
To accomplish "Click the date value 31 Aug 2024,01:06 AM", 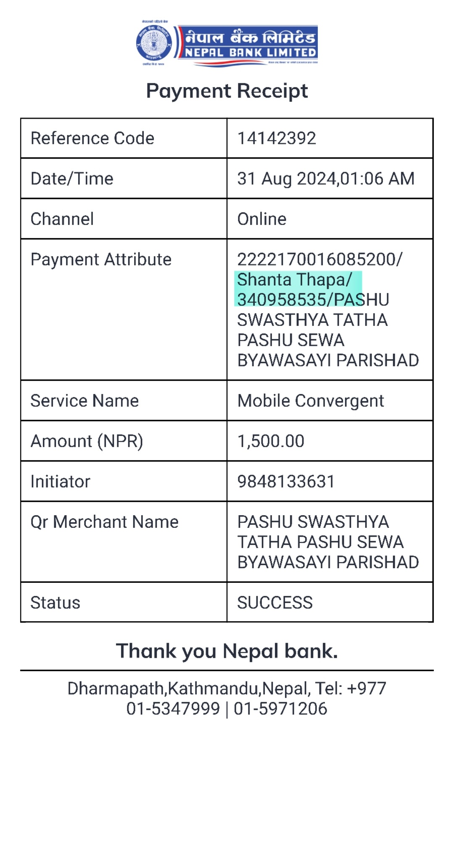I will click(326, 179).
